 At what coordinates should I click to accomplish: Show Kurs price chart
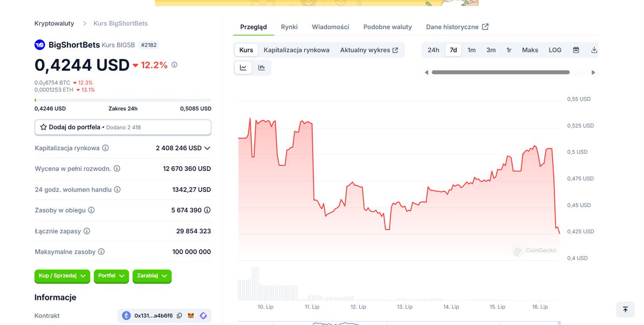click(x=246, y=50)
